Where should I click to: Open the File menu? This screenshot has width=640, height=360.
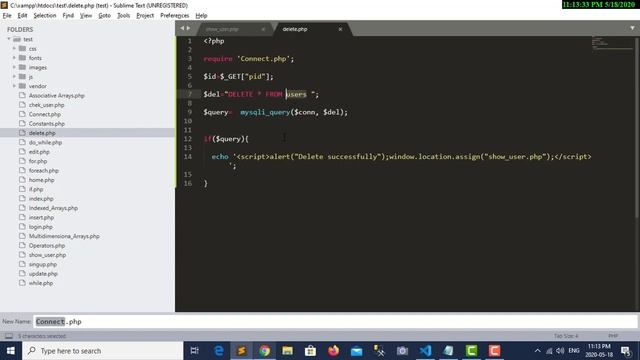coord(7,16)
